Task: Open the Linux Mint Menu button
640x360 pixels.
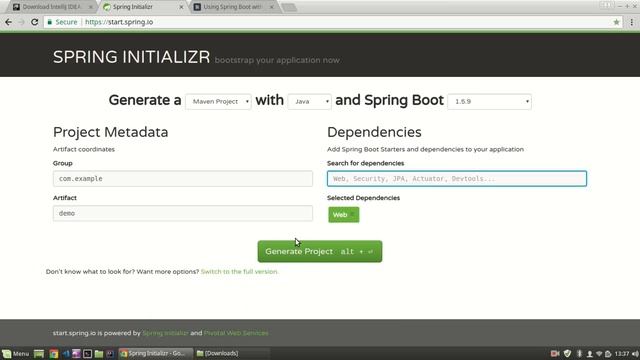Action: (x=16, y=353)
